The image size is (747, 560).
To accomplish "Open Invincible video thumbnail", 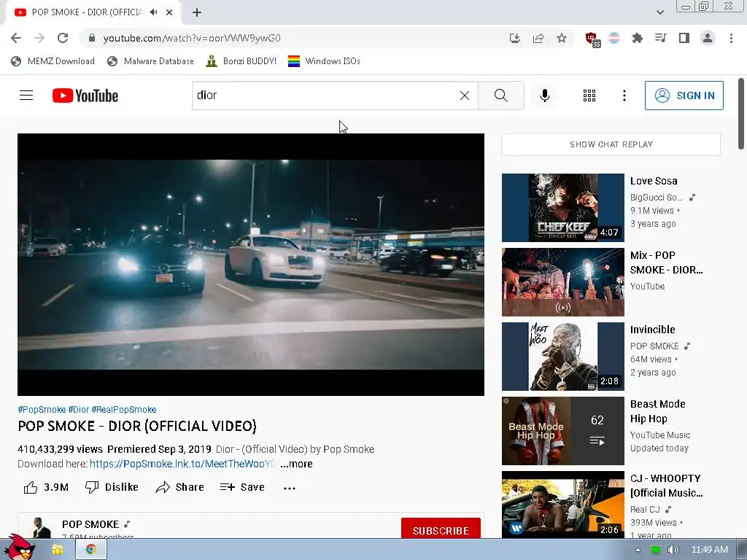I will pos(562,356).
